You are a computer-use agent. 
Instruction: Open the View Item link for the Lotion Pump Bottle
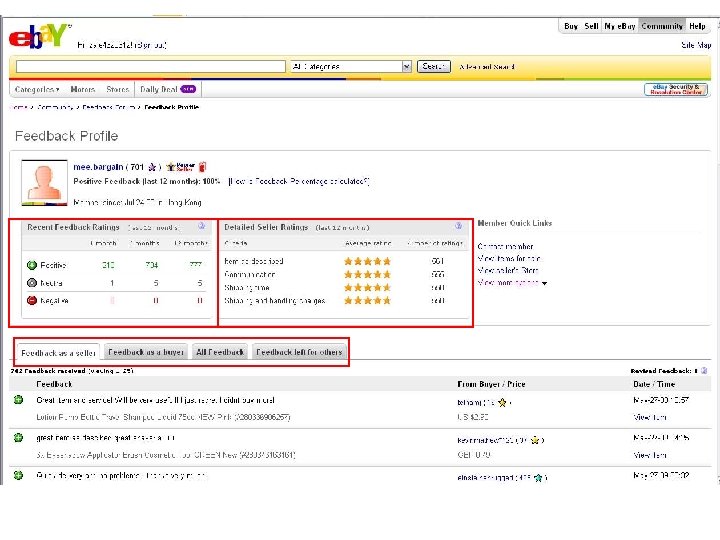click(x=650, y=417)
